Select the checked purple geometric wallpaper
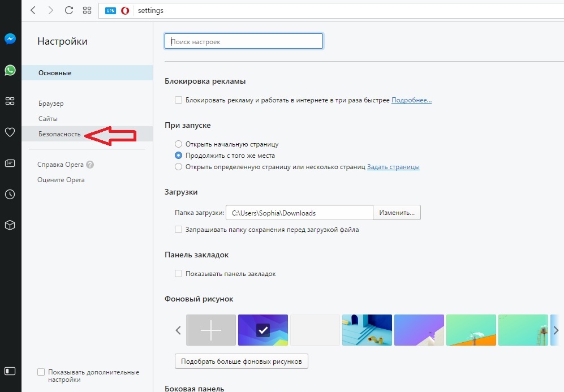 [263, 330]
